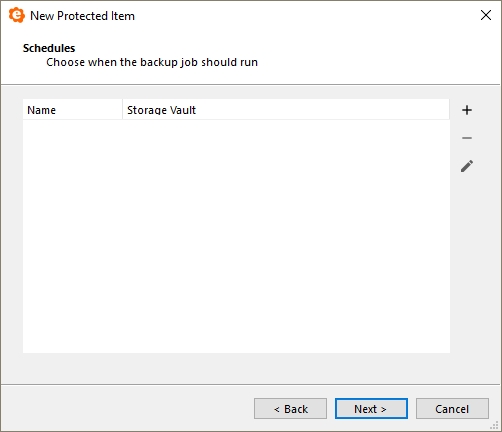Image resolution: width=502 pixels, height=432 pixels.
Task: Click the blank footer area left of Back
Action: pyautogui.click(x=127, y=409)
